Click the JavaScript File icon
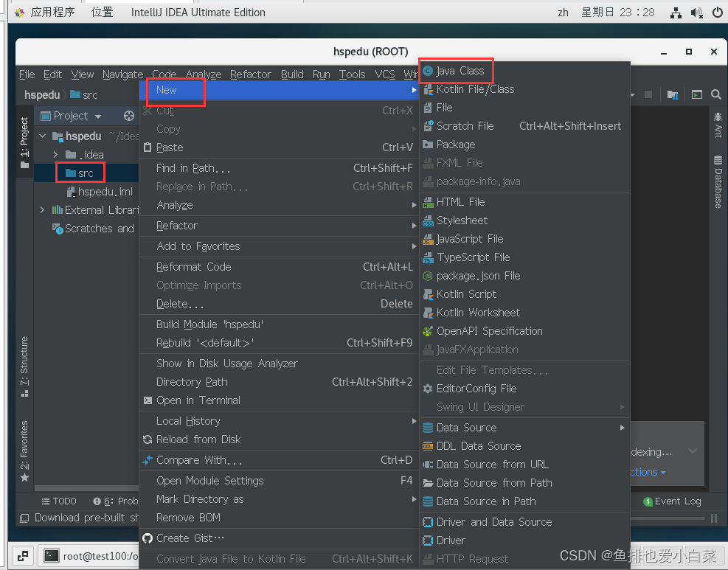 coord(428,239)
